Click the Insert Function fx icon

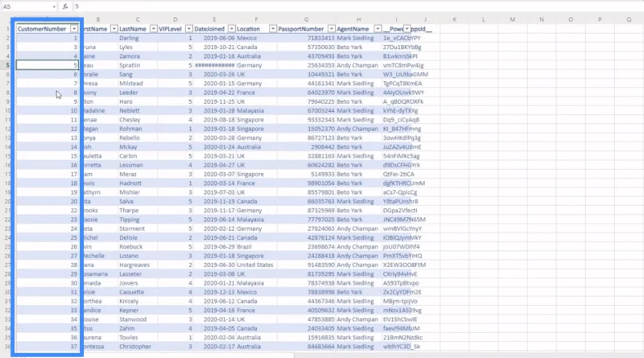point(65,6)
